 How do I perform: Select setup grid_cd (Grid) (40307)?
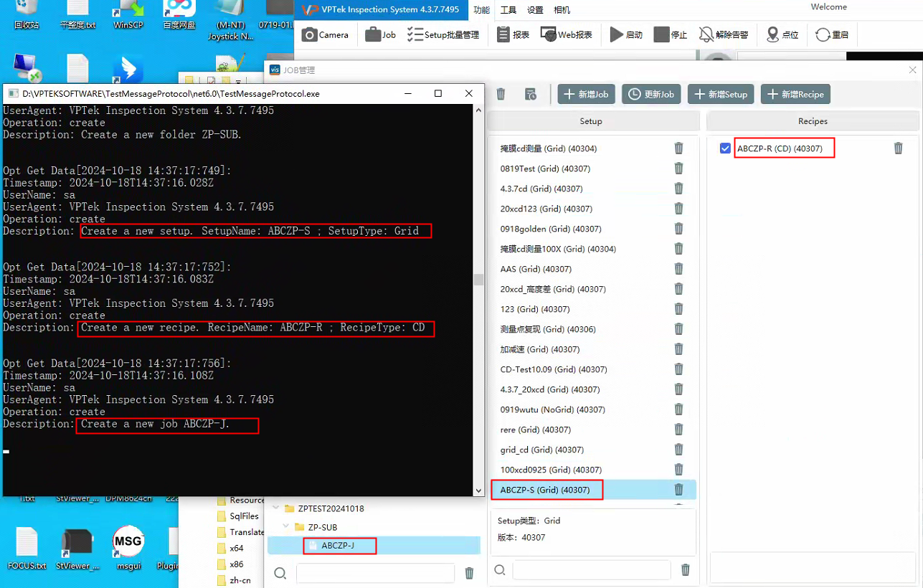[x=542, y=450]
